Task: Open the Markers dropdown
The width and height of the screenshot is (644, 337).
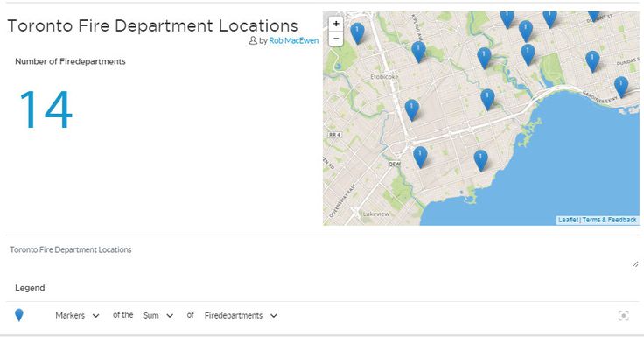Action: coord(77,316)
